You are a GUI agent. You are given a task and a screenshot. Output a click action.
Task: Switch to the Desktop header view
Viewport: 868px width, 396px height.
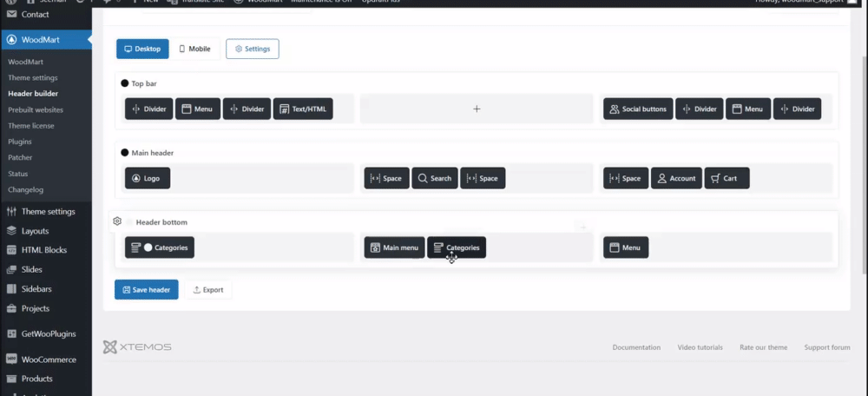point(143,49)
